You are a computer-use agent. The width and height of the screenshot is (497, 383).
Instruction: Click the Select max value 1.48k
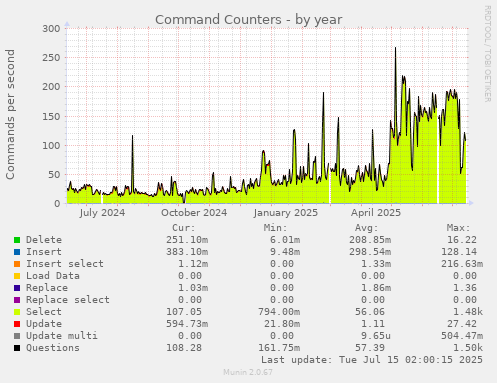(x=468, y=312)
